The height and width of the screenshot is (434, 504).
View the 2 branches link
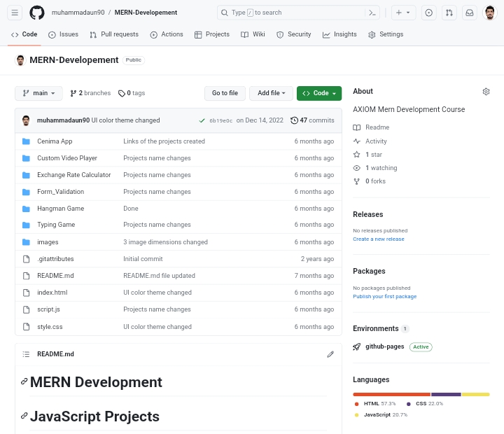click(90, 93)
